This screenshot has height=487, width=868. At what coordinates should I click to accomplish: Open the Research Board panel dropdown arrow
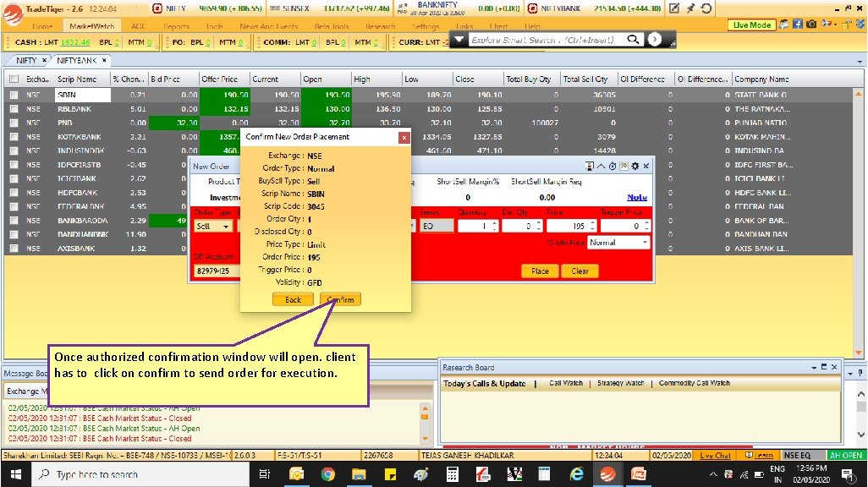(x=814, y=368)
